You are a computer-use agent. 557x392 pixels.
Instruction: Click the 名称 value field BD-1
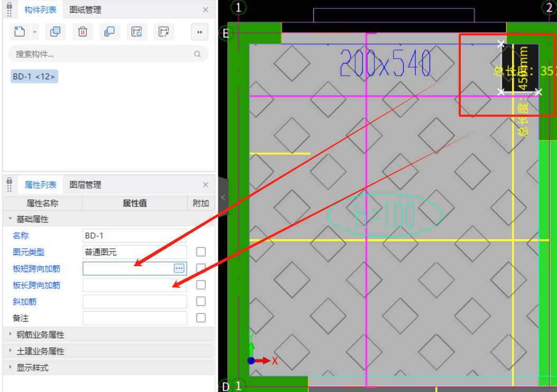(x=135, y=236)
